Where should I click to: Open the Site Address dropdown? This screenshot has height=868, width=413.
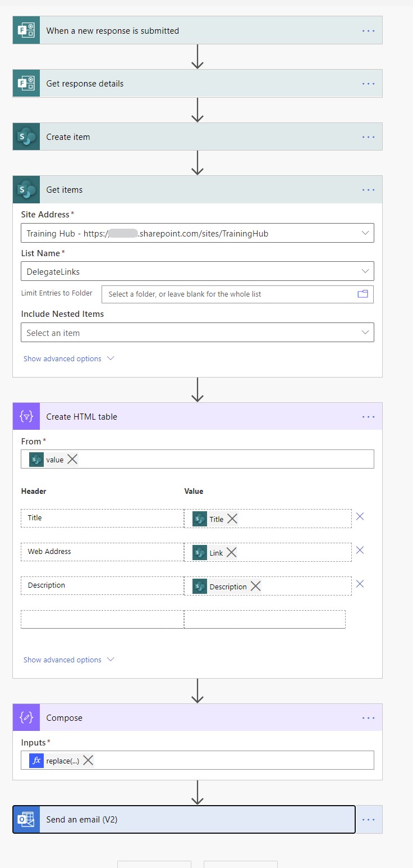pos(367,233)
